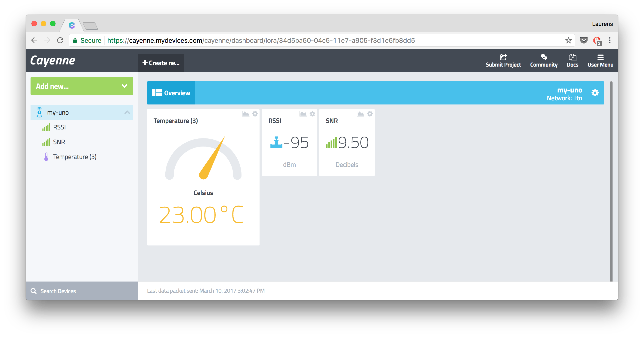Image resolution: width=644 pixels, height=337 pixels.
Task: Open chart view for Temperature widget
Action: point(245,114)
